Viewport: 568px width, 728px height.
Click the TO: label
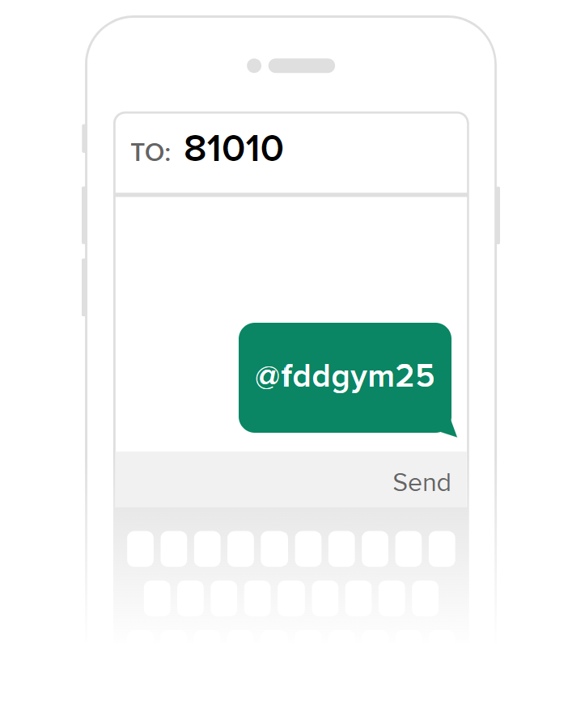pos(150,152)
